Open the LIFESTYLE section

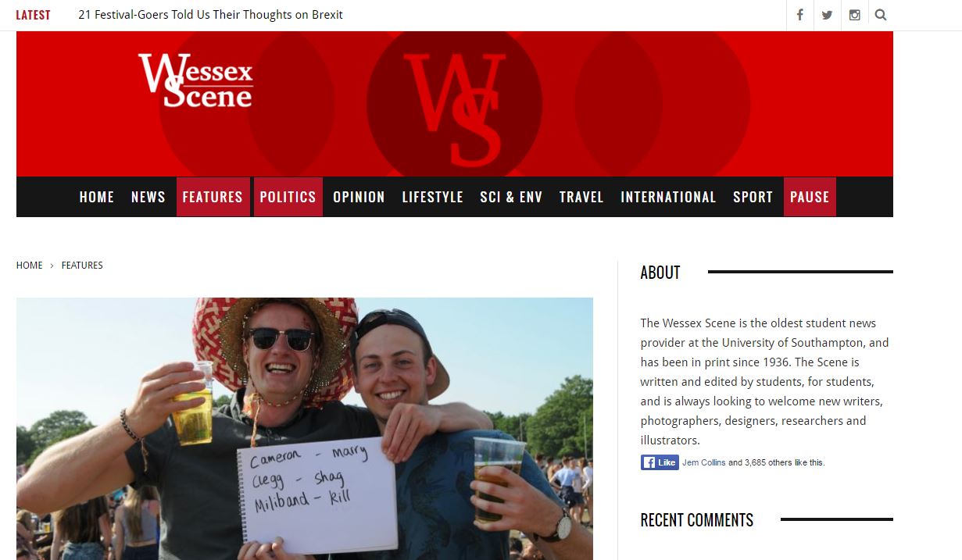pos(432,197)
